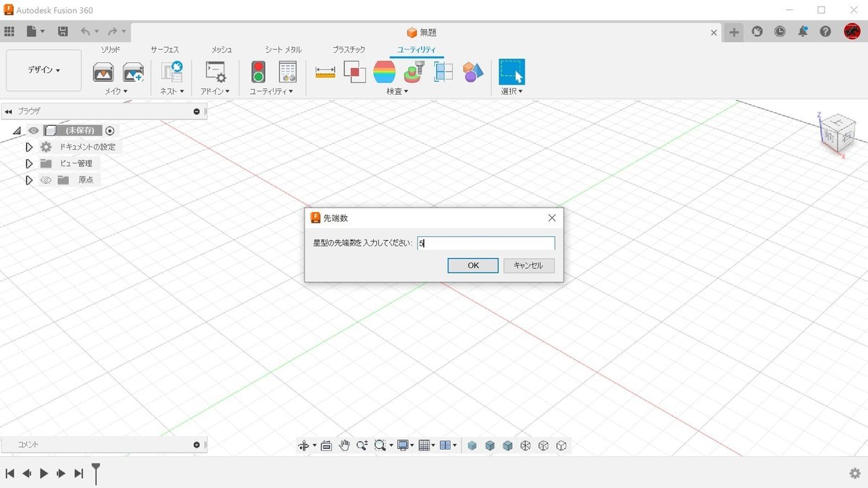Activate the root component radio button
868x488 pixels.
tap(110, 131)
